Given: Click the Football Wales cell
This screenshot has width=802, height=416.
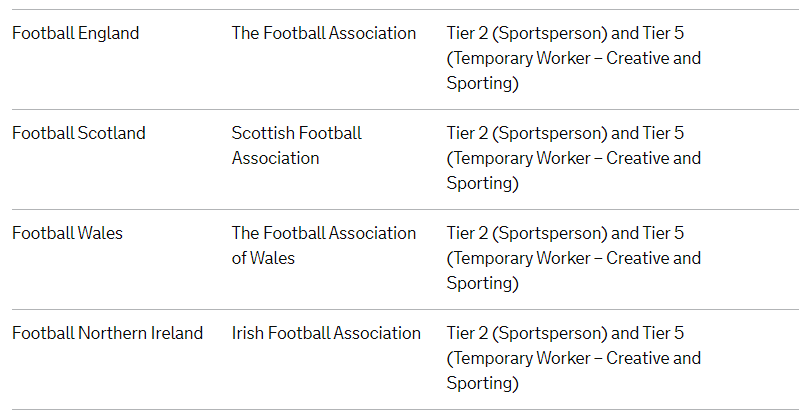Looking at the screenshot, I should 68,233.
